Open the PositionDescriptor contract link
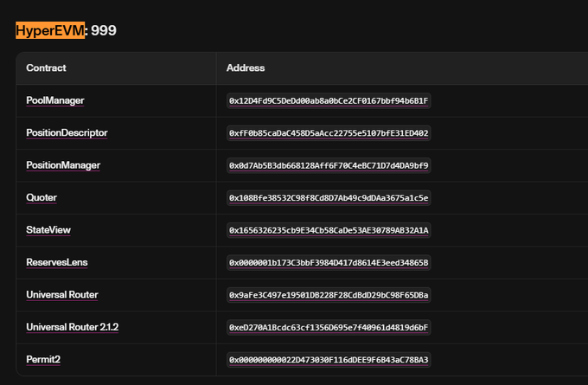588x385 pixels. [x=67, y=133]
